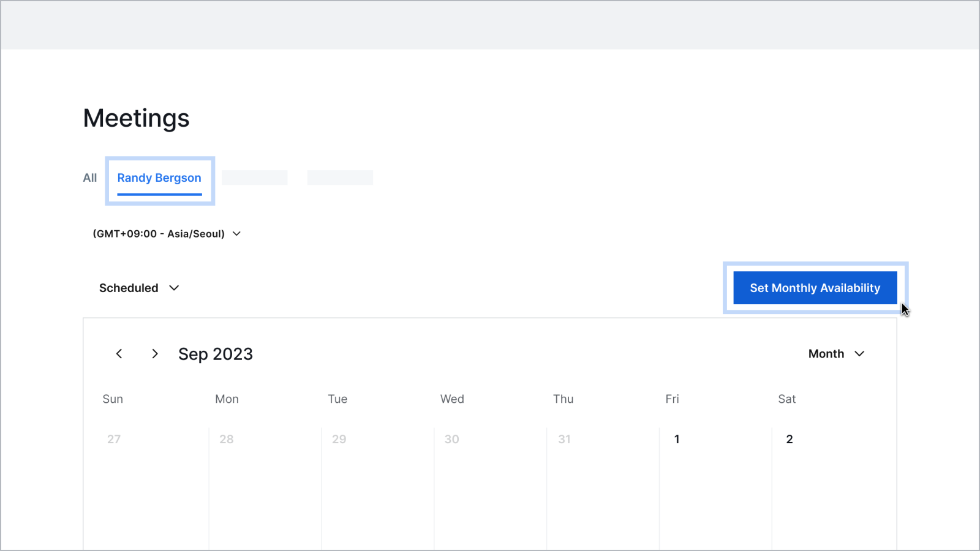The image size is (980, 551).
Task: Click the Wed column header
Action: pos(452,399)
